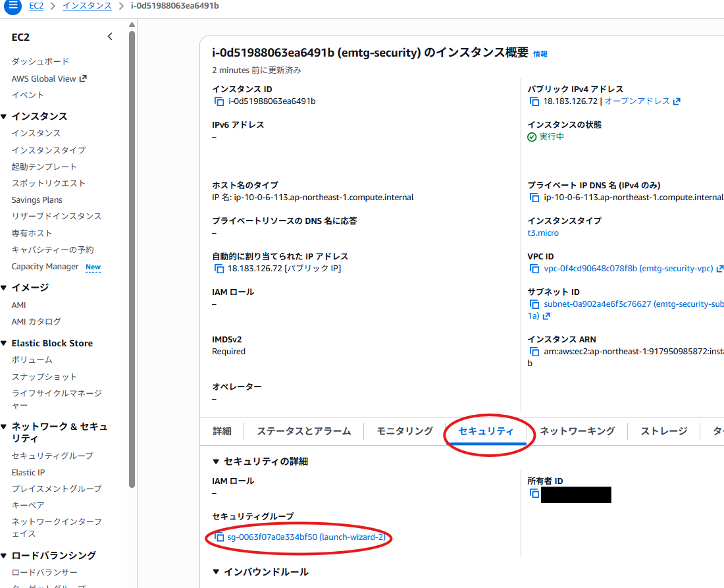Open the オープンアドレス link
Screen dimensions: 724x588
(637, 101)
